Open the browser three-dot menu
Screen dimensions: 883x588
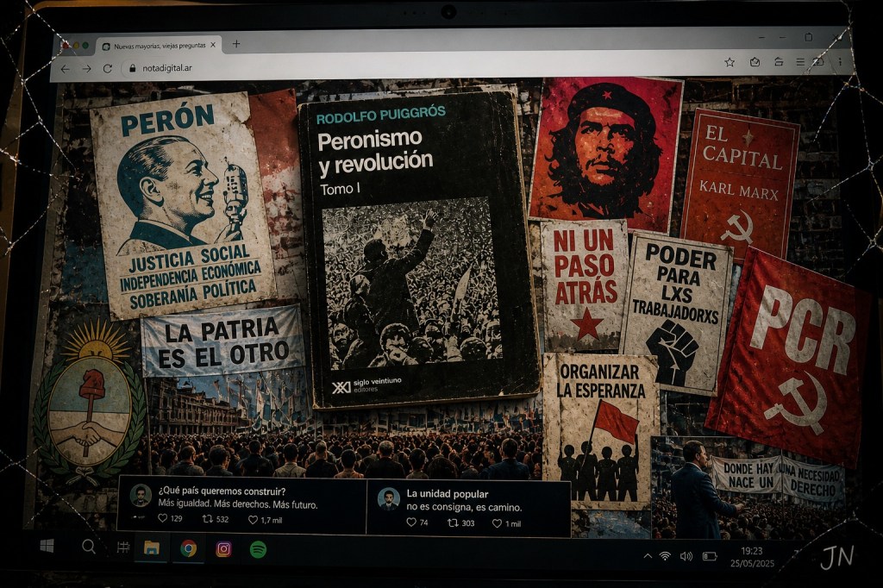coord(840,61)
